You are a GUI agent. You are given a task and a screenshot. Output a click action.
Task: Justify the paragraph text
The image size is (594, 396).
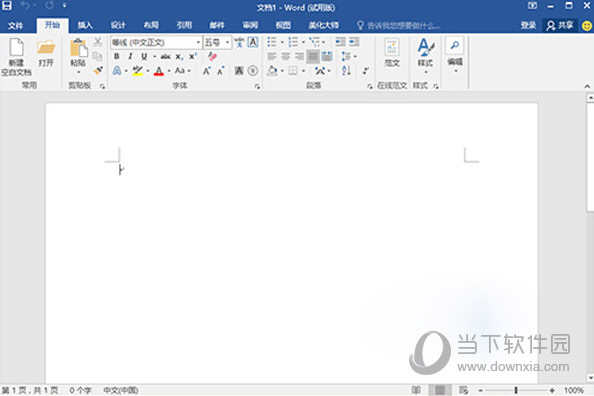click(313, 56)
